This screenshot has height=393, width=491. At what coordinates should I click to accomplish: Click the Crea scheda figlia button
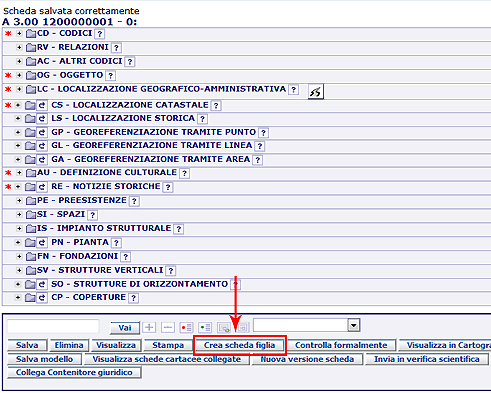(x=239, y=345)
